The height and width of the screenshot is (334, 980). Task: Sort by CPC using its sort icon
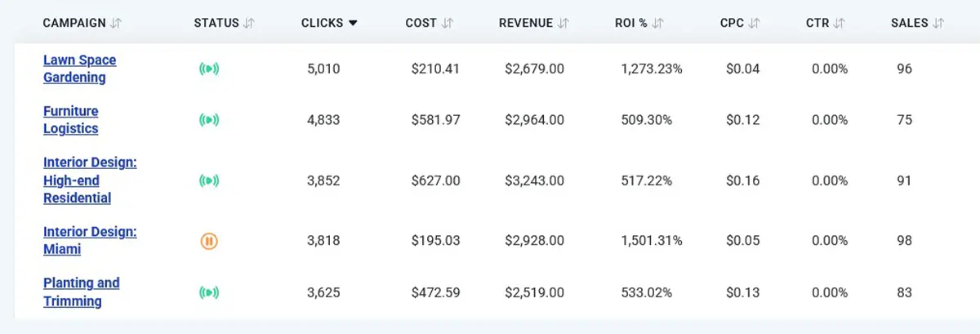(755, 23)
